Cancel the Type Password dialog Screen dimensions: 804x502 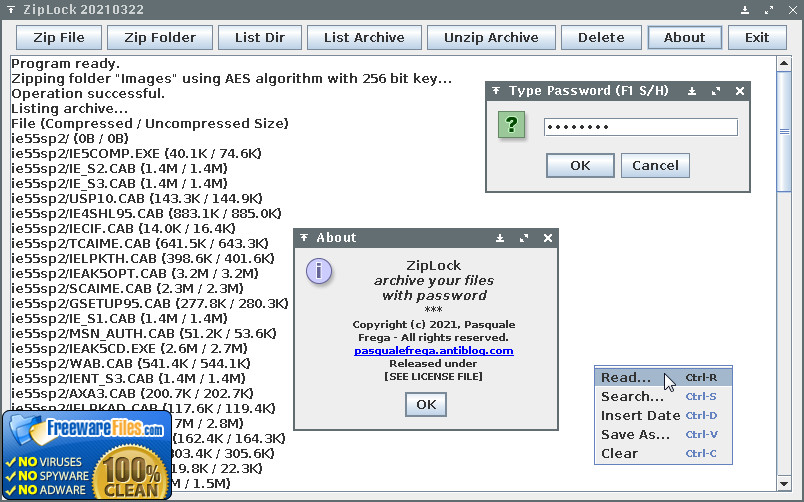pos(655,165)
